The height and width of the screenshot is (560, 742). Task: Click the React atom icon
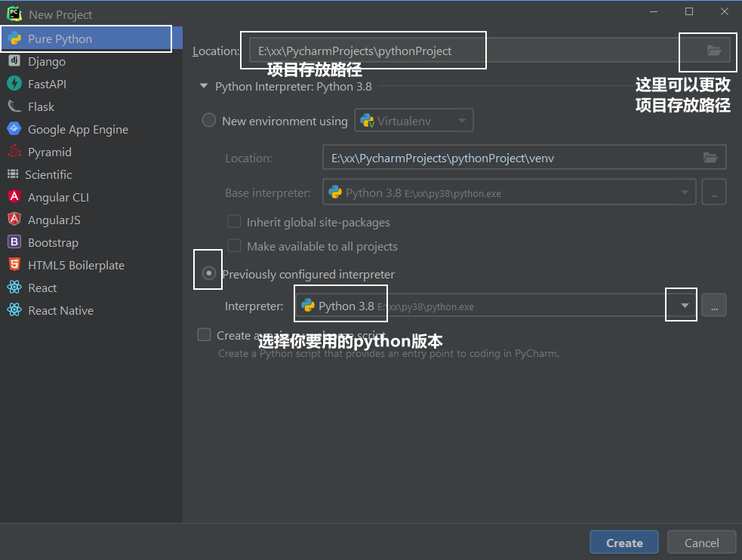coord(14,287)
